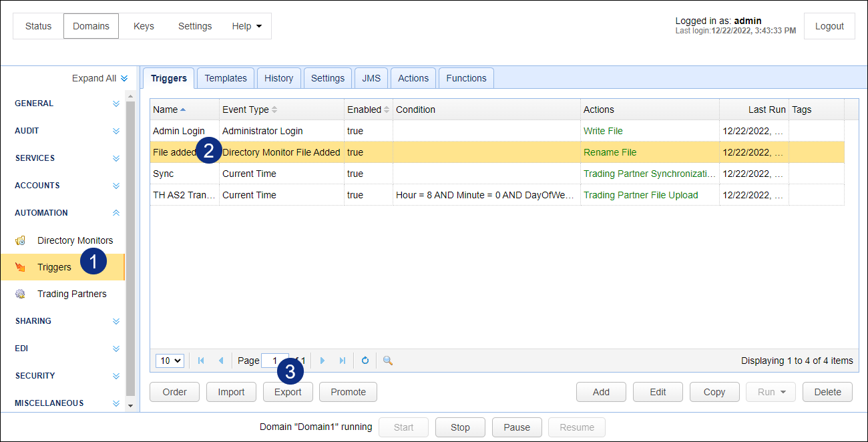Switch to the Actions tab
The width and height of the screenshot is (868, 442).
(x=413, y=78)
